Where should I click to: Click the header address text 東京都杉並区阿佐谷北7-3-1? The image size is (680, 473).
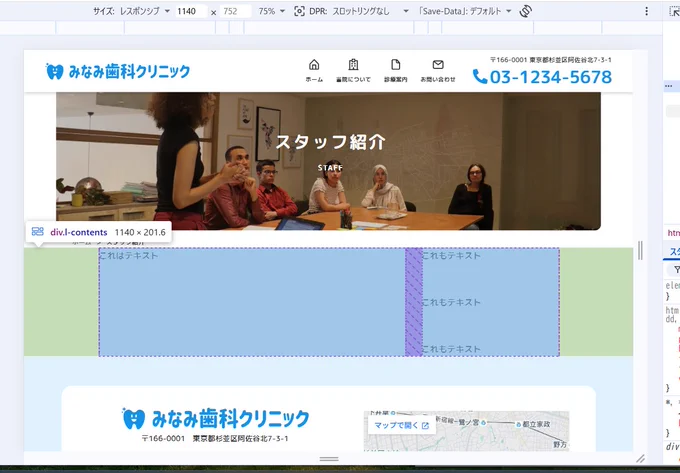(570, 60)
